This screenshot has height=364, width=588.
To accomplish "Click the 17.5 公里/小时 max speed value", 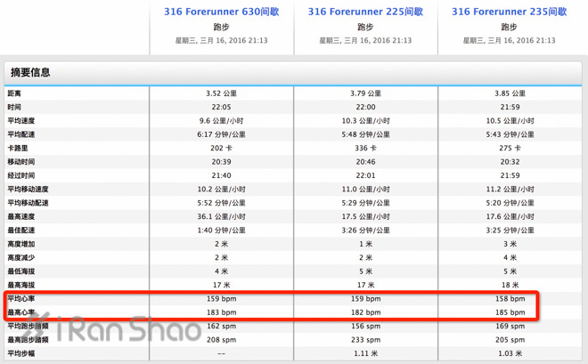I will pyautogui.click(x=365, y=216).
